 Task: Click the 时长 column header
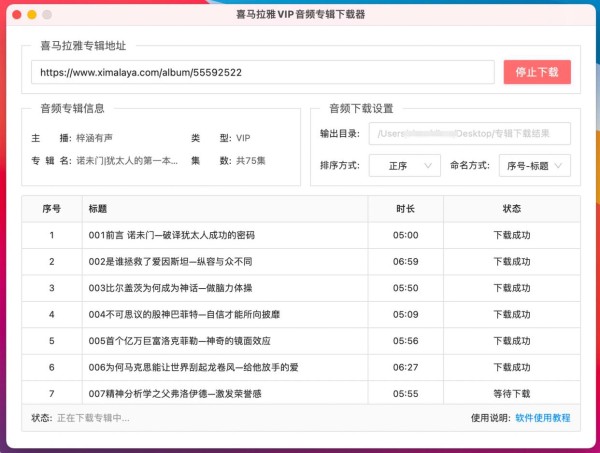point(405,209)
